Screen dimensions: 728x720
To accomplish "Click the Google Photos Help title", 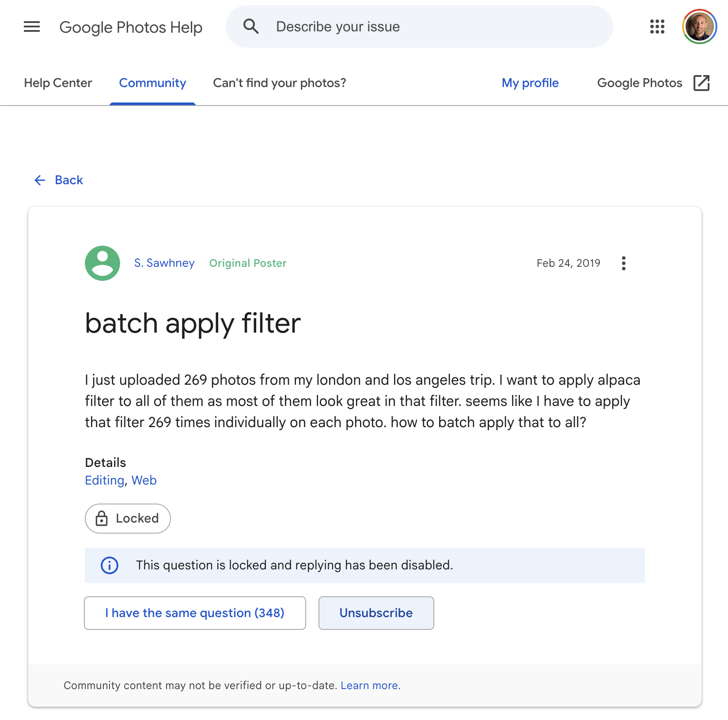I will (131, 27).
